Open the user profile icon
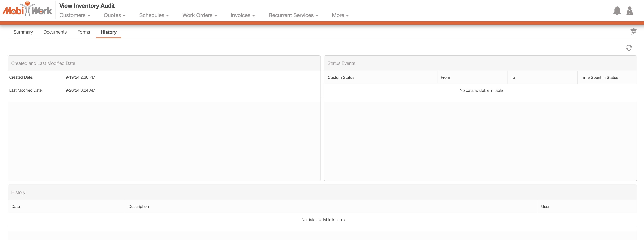 (x=630, y=11)
